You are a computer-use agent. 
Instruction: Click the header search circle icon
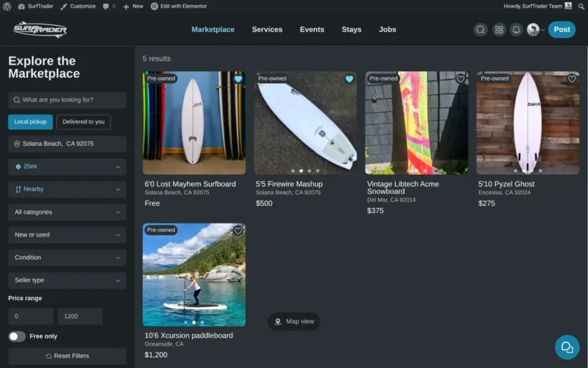click(480, 29)
